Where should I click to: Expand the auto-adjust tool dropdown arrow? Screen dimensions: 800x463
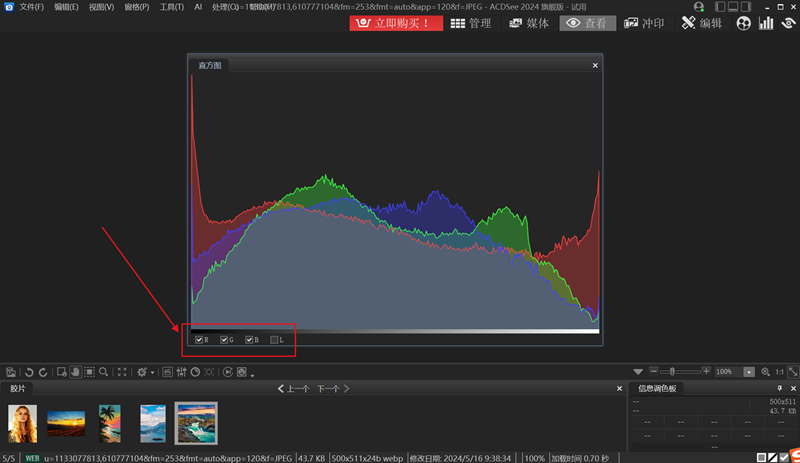point(153,373)
